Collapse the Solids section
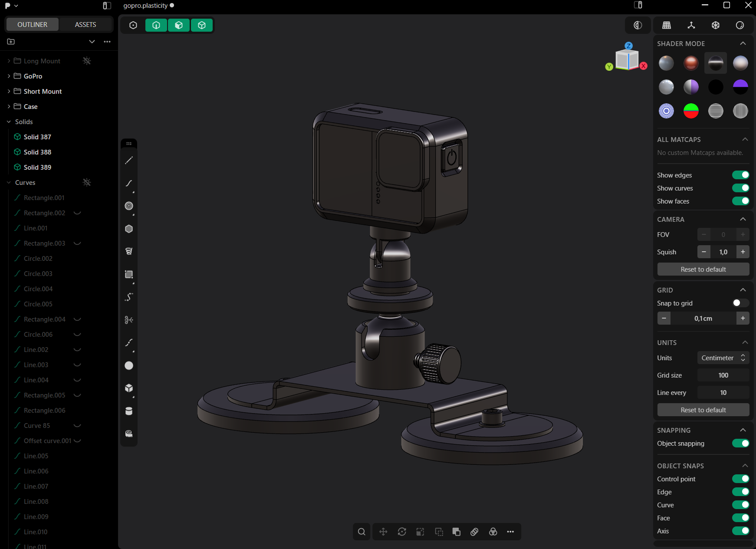 coord(9,122)
